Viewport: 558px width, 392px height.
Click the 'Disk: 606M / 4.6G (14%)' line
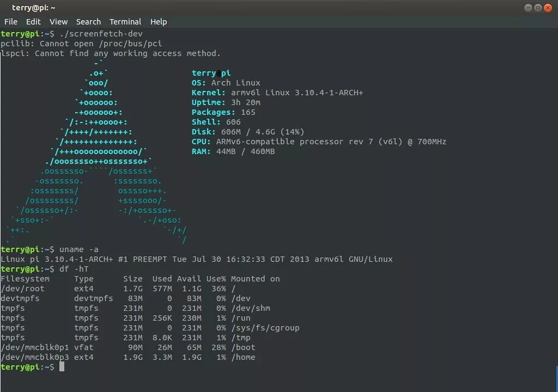(x=248, y=132)
